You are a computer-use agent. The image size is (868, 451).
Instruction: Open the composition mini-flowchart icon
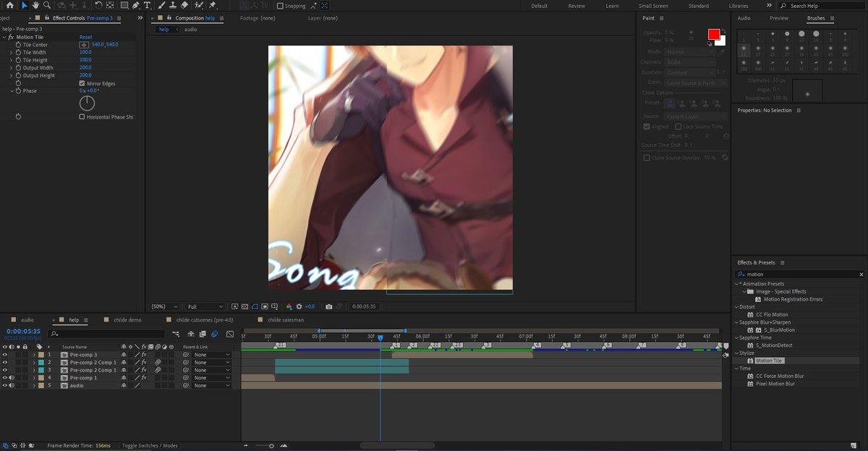(176, 334)
